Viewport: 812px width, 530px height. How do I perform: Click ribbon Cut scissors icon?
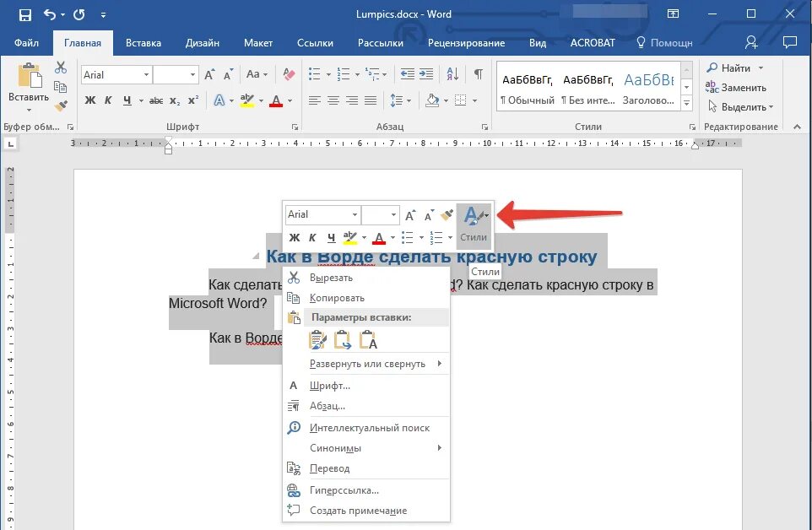[x=61, y=68]
